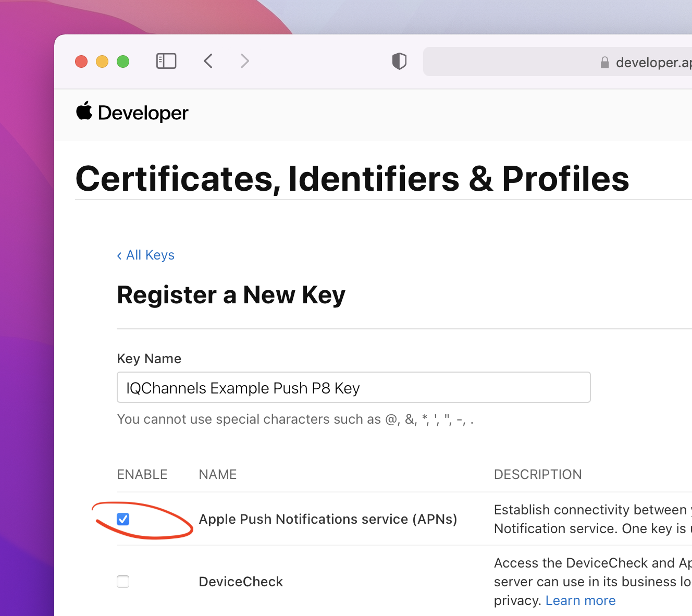The width and height of the screenshot is (692, 616).
Task: Close the Safari window
Action: click(81, 61)
